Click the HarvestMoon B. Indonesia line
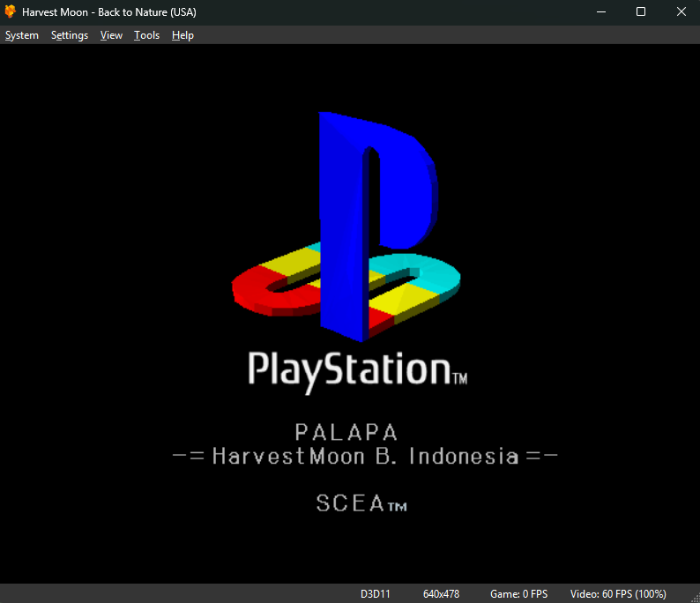Viewport: 700px width, 603px height. (365, 456)
